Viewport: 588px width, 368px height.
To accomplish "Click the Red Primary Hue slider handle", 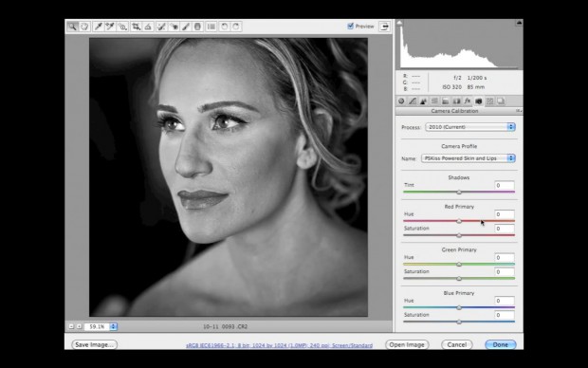I will click(x=459, y=221).
